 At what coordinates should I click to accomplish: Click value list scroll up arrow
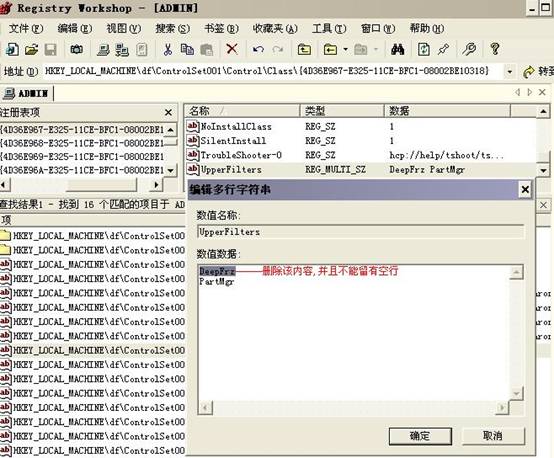tap(543, 112)
